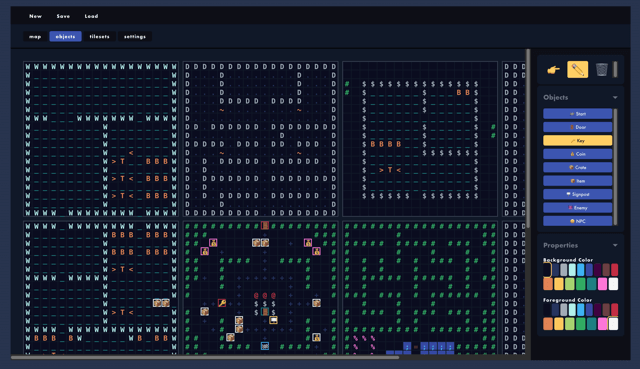The height and width of the screenshot is (369, 640).
Task: Pick the sky blue foreground color swatch
Action: (x=580, y=310)
